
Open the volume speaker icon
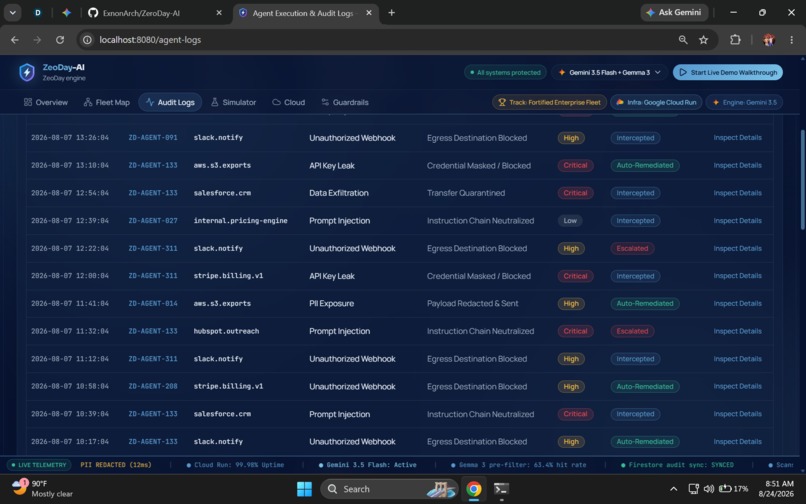pos(709,489)
